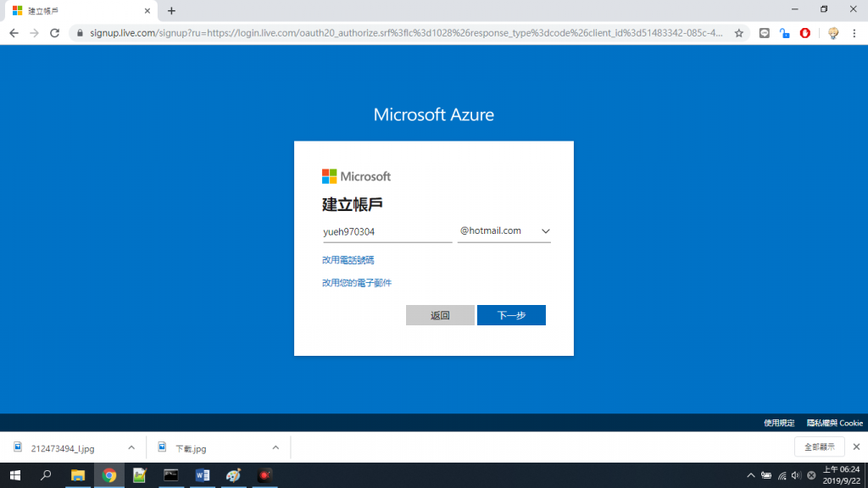Open the terminal window in taskbar
The height and width of the screenshot is (488, 868).
[x=171, y=475]
